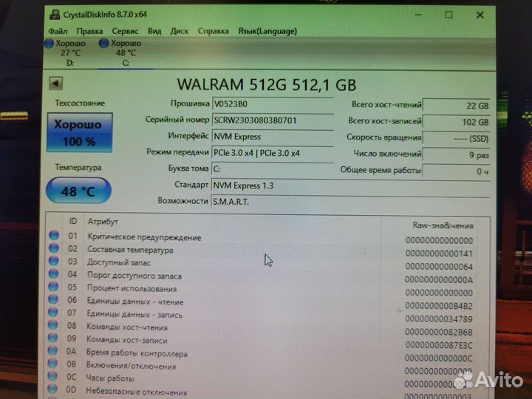532x399 pixels.
Task: Select attribute Время работы контроллера
Action: pyautogui.click(x=137, y=353)
